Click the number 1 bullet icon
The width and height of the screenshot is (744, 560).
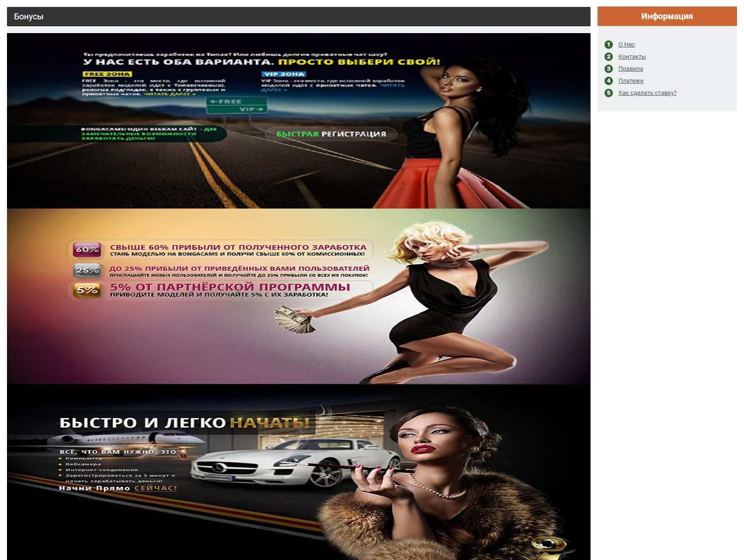click(x=609, y=45)
